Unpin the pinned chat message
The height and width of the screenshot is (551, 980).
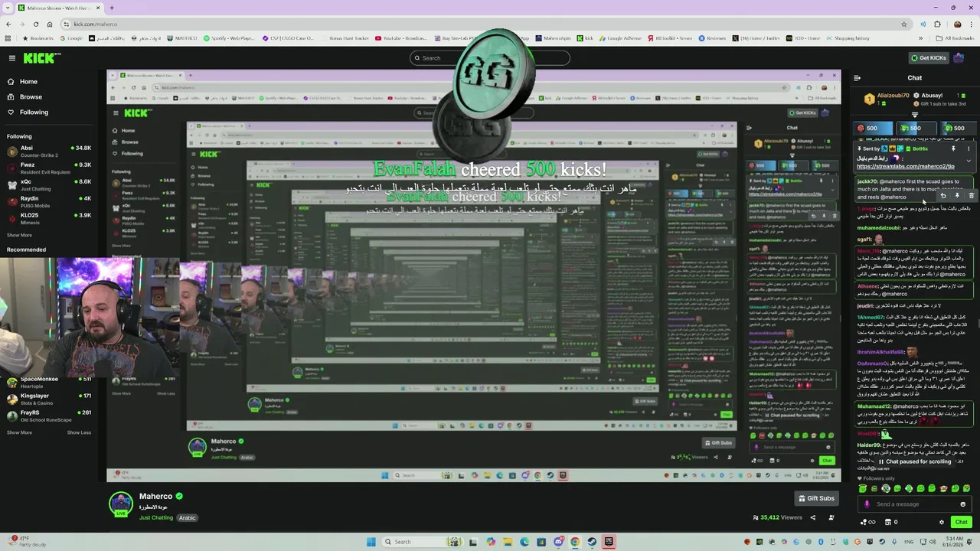point(953,148)
